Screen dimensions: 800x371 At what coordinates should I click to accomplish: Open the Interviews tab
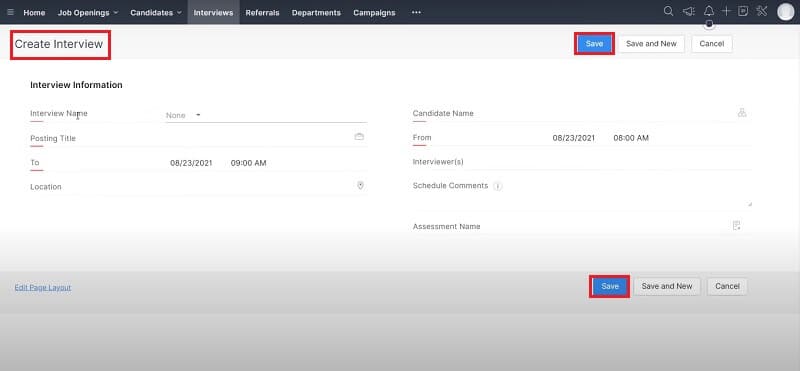[x=213, y=13]
